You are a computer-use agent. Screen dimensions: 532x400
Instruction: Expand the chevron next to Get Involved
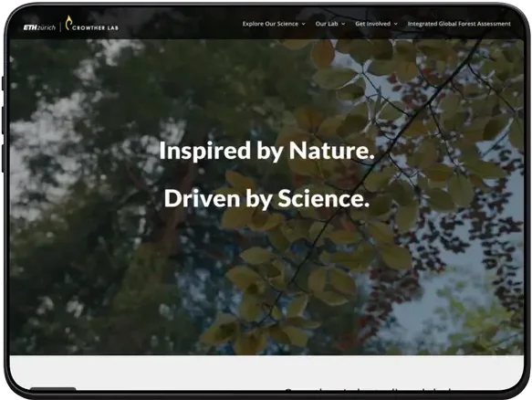click(x=396, y=24)
